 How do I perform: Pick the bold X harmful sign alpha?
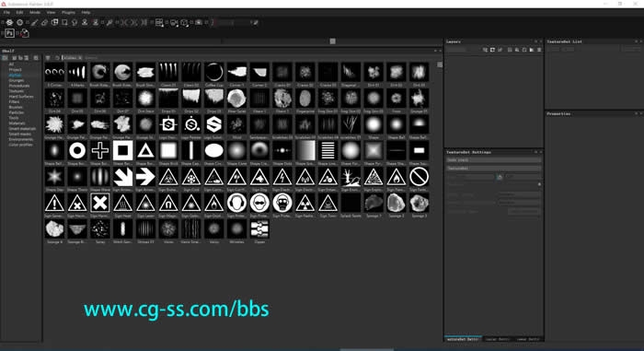point(100,204)
